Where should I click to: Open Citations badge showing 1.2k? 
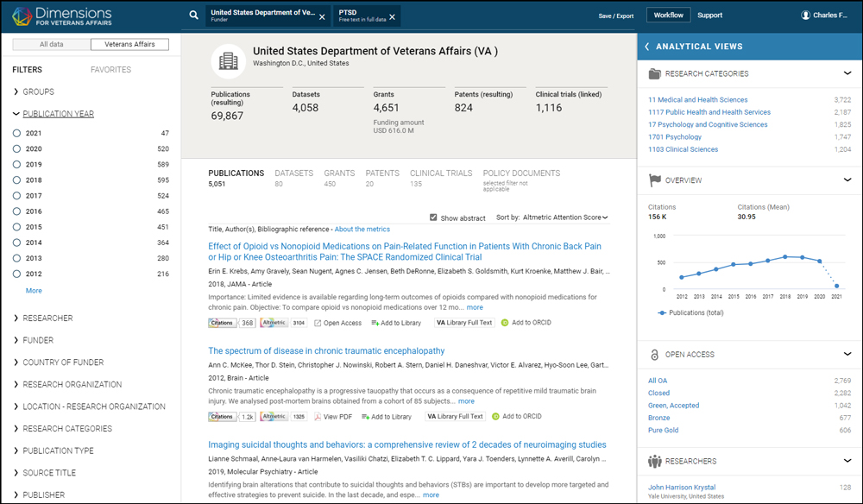(x=231, y=417)
